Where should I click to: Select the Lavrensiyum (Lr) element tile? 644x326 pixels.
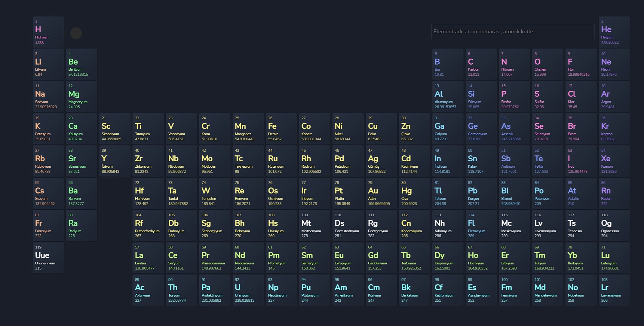pyautogui.click(x=614, y=290)
